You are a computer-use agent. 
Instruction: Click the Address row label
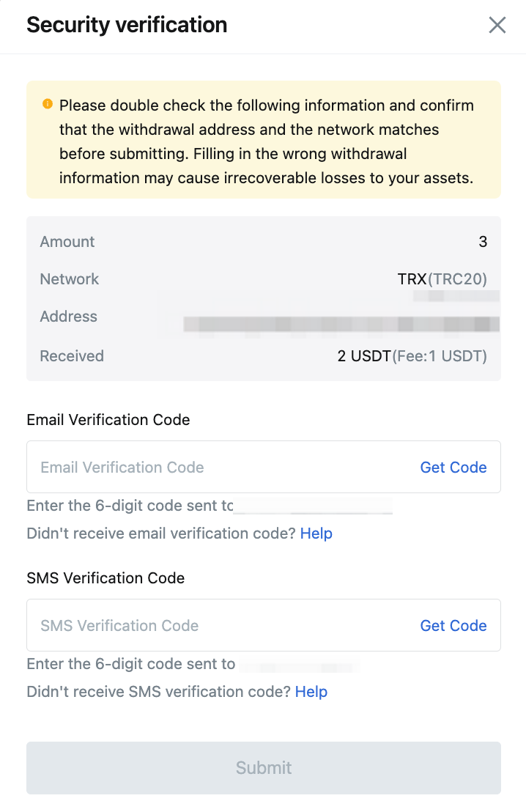68,317
